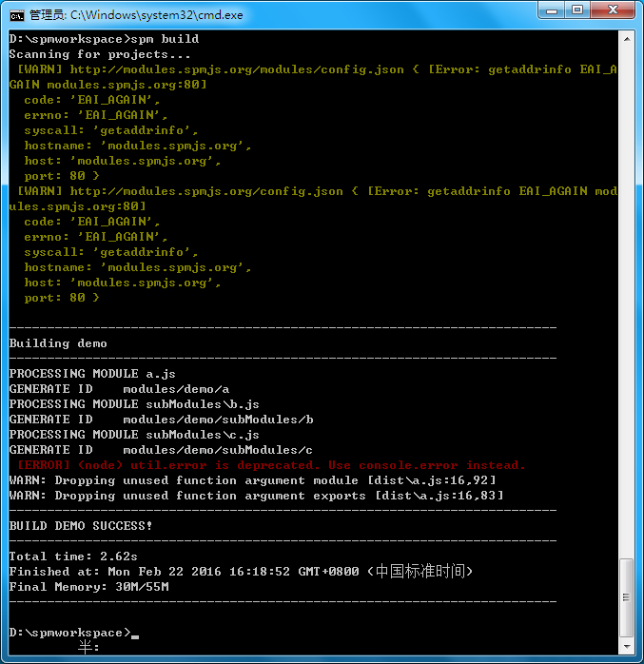The height and width of the screenshot is (664, 644).
Task: Click the command line 'D:\spmworkspace>spm build'
Action: (104, 39)
